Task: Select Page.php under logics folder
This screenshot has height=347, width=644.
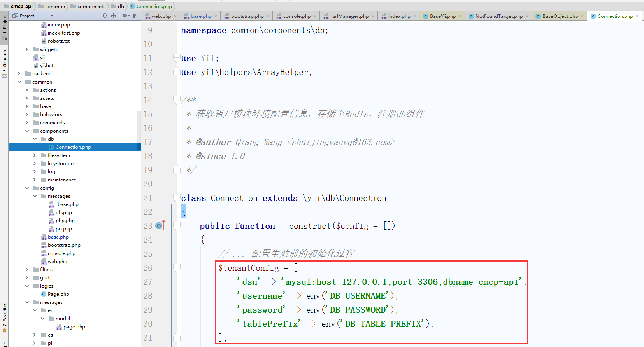Action: click(58, 294)
